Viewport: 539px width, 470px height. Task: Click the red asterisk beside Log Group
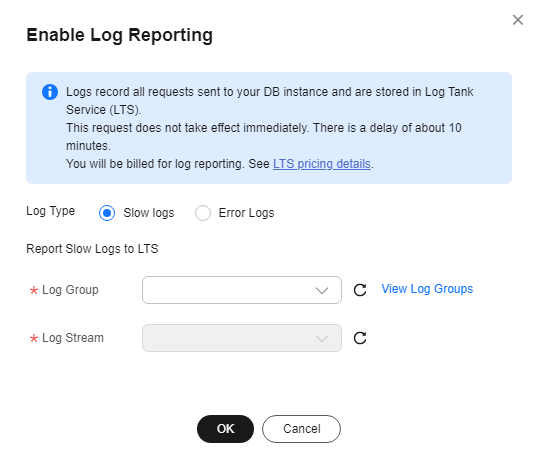pyautogui.click(x=34, y=291)
